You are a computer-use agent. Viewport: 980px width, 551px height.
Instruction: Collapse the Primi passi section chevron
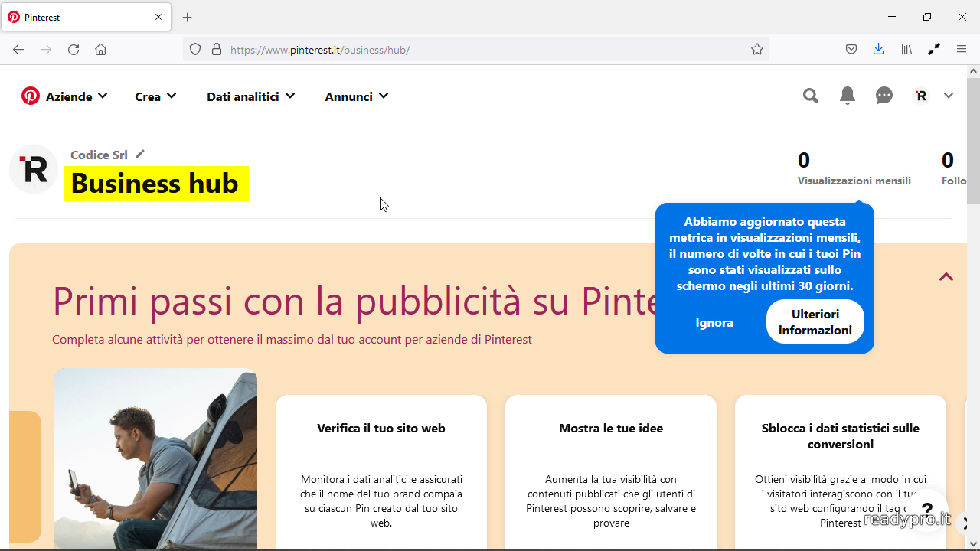click(x=946, y=277)
